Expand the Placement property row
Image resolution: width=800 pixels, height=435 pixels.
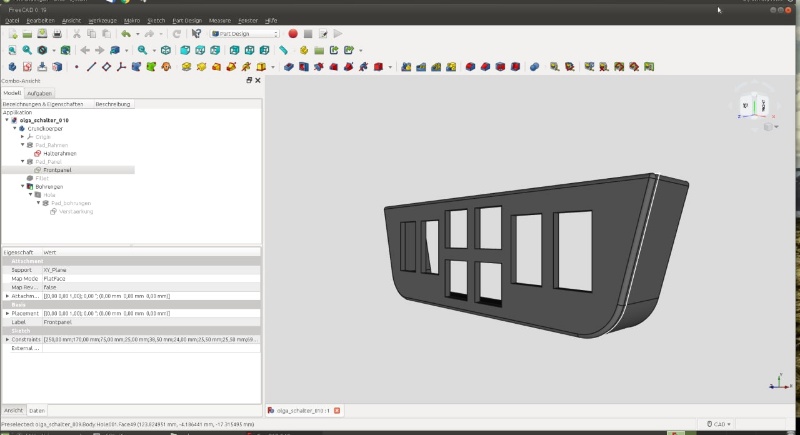coord(8,313)
